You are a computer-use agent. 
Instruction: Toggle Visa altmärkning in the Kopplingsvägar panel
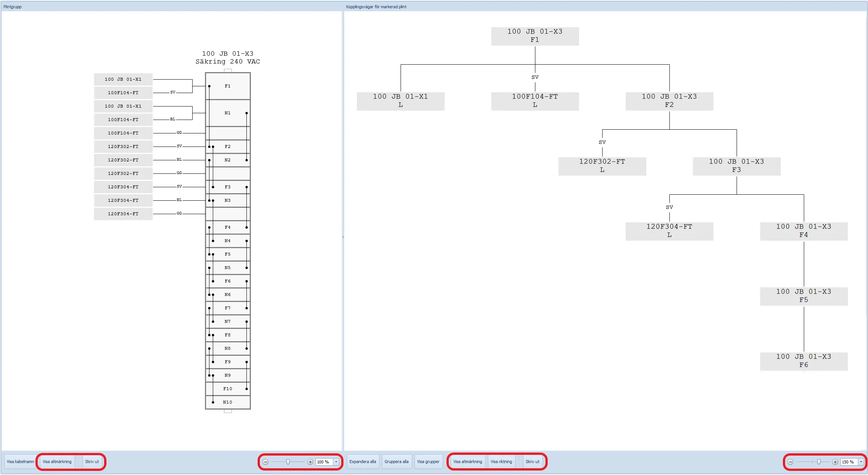point(468,462)
